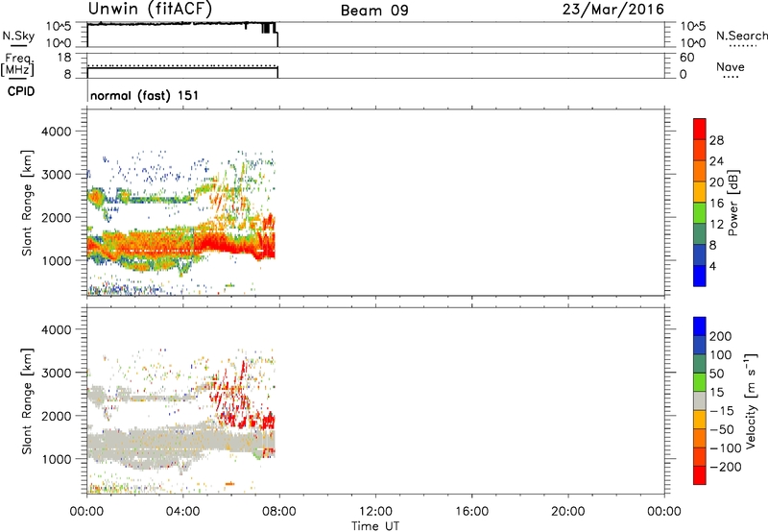Select the 'normal (fast) 151' mode text

click(145, 95)
